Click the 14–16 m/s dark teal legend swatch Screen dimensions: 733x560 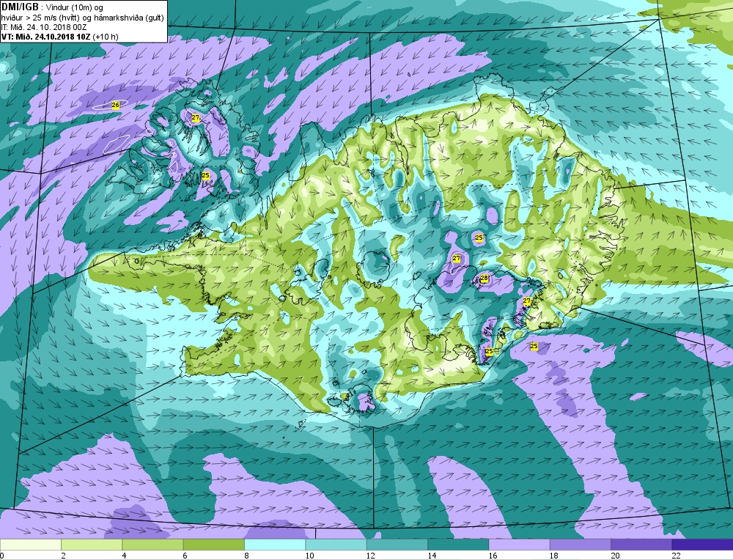(458, 545)
